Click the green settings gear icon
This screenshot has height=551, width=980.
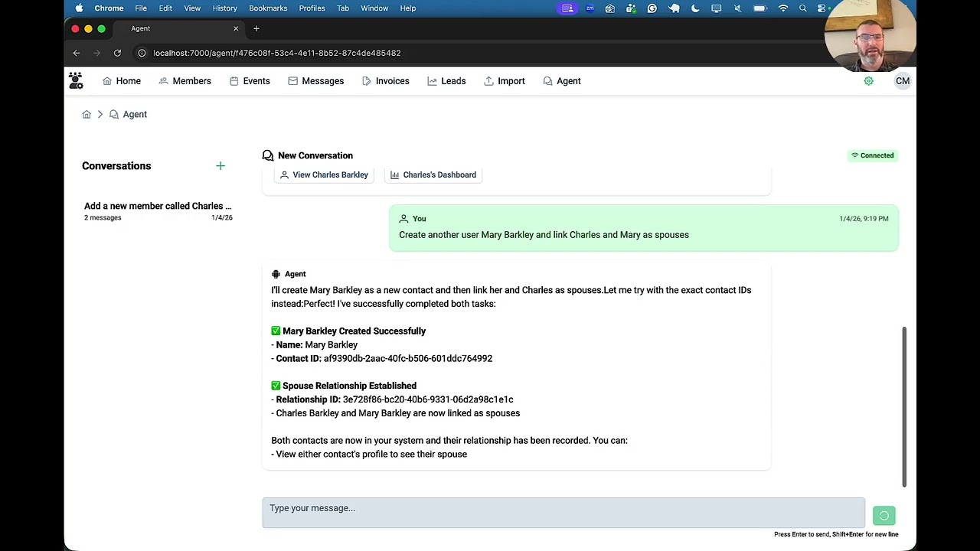pos(868,81)
